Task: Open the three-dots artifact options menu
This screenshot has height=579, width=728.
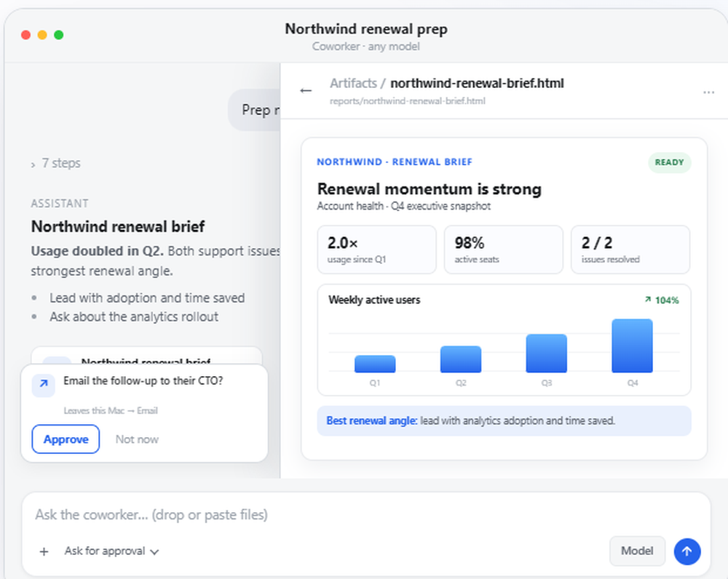Action: pos(708,92)
